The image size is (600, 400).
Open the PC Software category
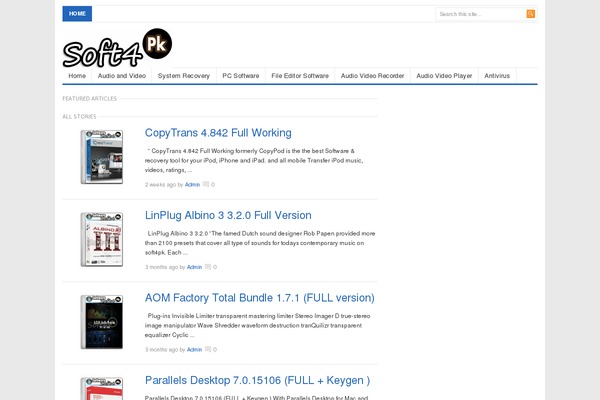(241, 76)
